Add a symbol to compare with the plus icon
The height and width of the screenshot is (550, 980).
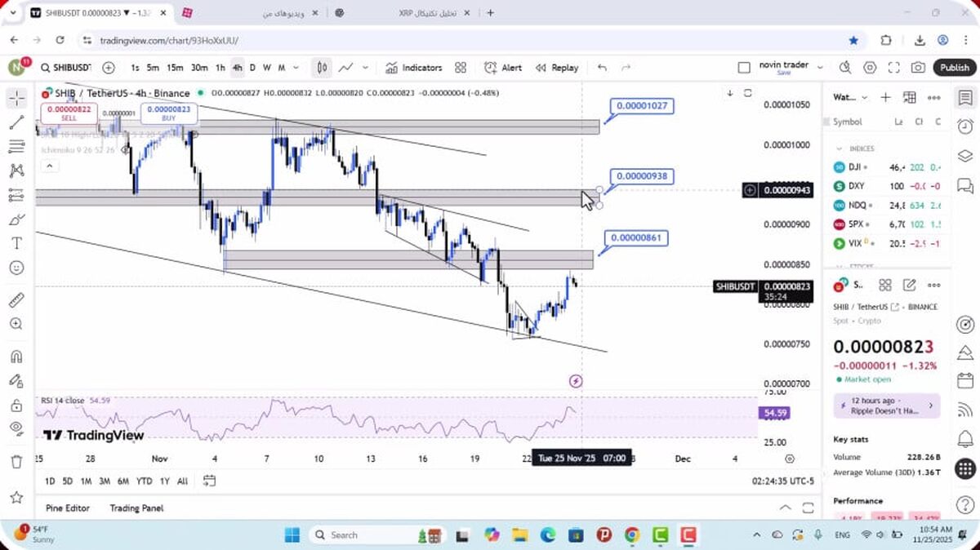coord(109,68)
